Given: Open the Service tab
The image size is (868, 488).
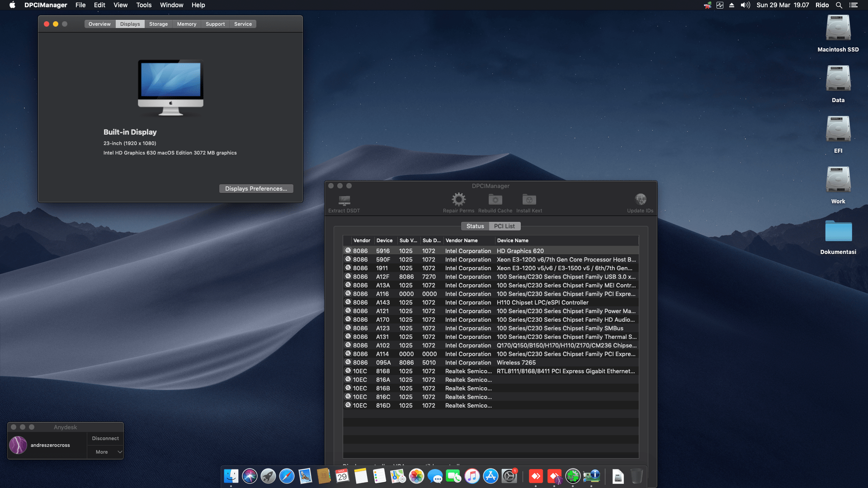Looking at the screenshot, I should pyautogui.click(x=243, y=24).
